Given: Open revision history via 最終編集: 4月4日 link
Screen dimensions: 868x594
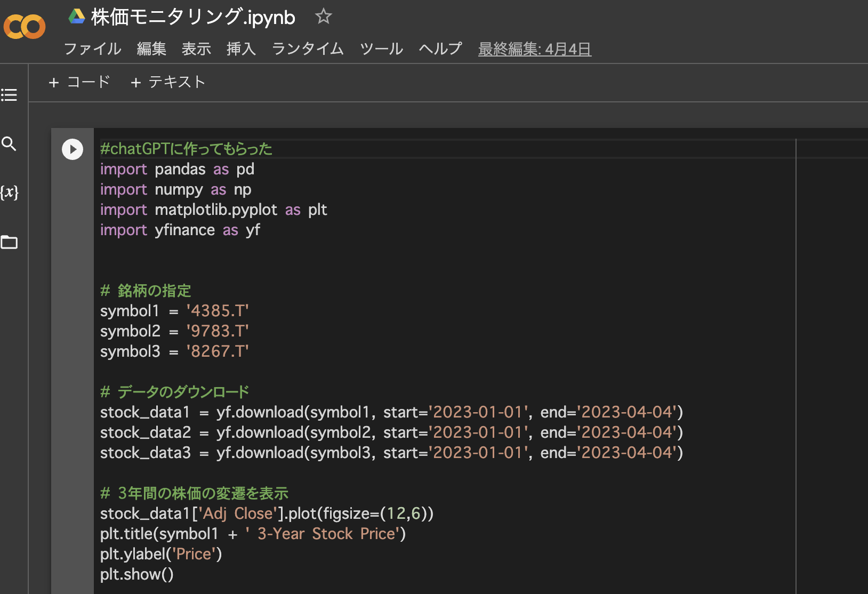Looking at the screenshot, I should coord(534,49).
